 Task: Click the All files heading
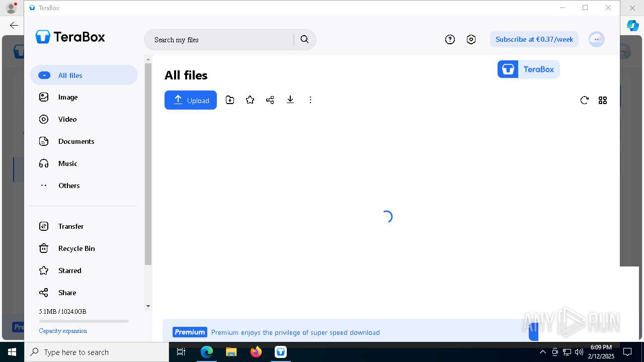click(x=186, y=75)
